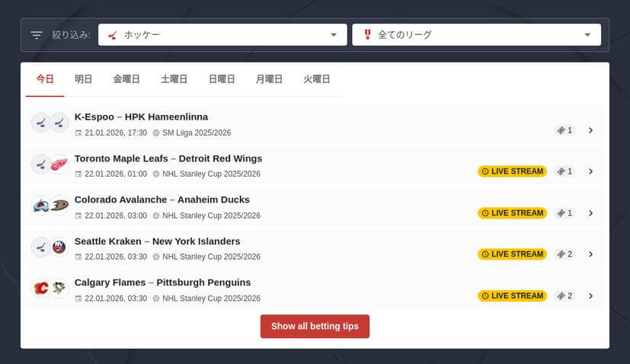
Task: Click LIVE STREAM badge on Toronto Maple Leafs match
Action: tap(512, 171)
